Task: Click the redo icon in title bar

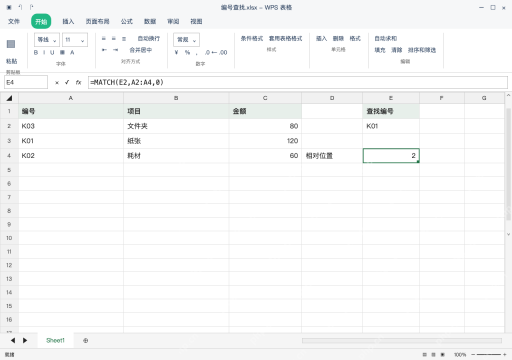Action: click(31, 7)
